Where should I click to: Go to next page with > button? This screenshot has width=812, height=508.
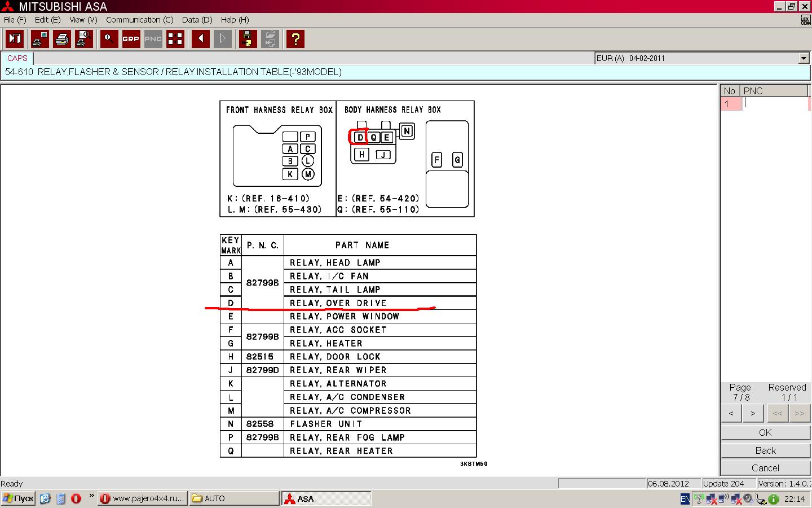[753, 413]
